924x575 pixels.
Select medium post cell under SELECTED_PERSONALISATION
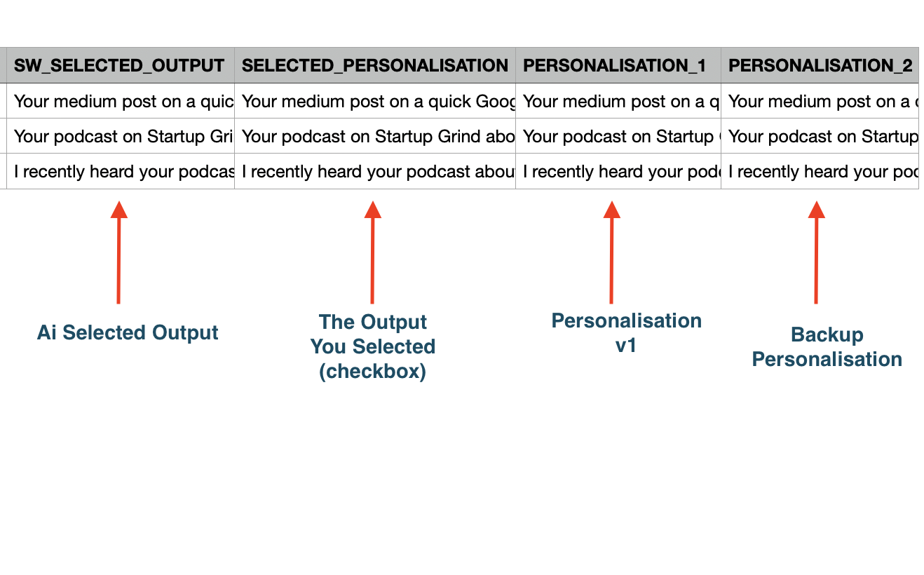pyautogui.click(x=374, y=102)
